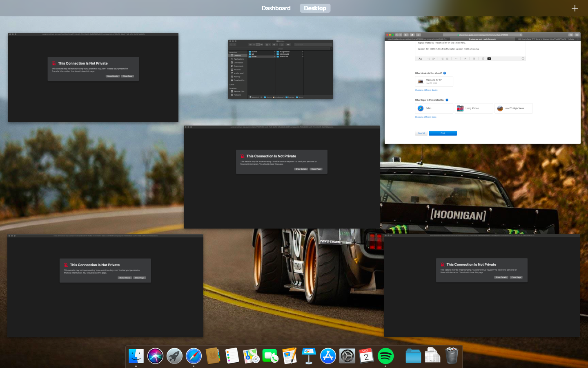Image resolution: width=588 pixels, height=368 pixels.
Task: Open System Preferences from the Dock
Action: [x=347, y=356]
